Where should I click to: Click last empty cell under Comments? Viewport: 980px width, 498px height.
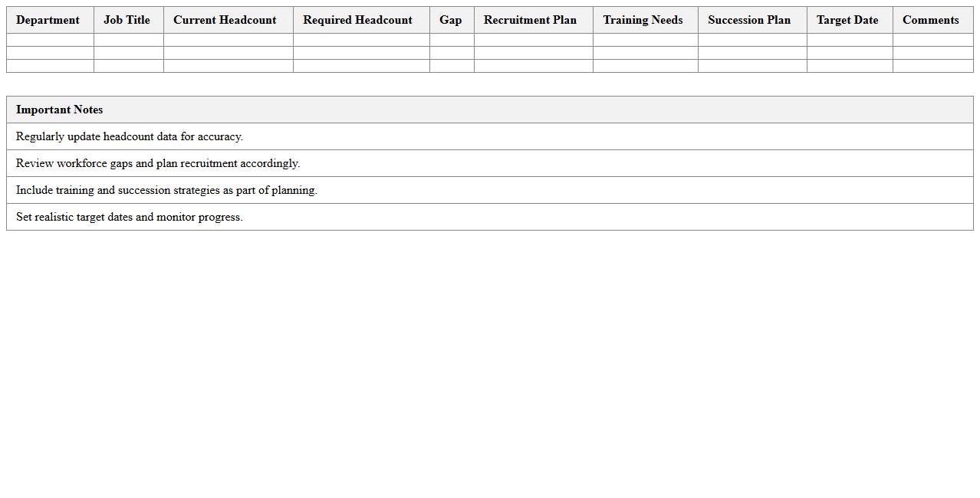(x=932, y=66)
